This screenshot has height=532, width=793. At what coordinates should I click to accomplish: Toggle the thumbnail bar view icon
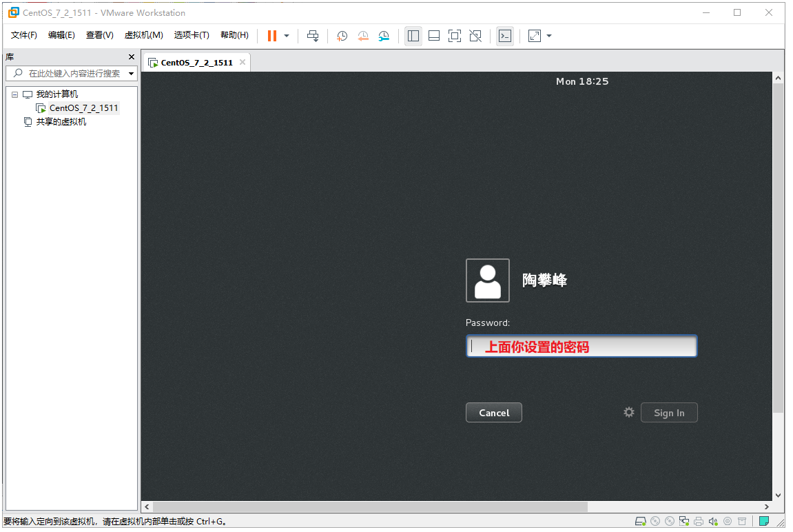pos(434,36)
